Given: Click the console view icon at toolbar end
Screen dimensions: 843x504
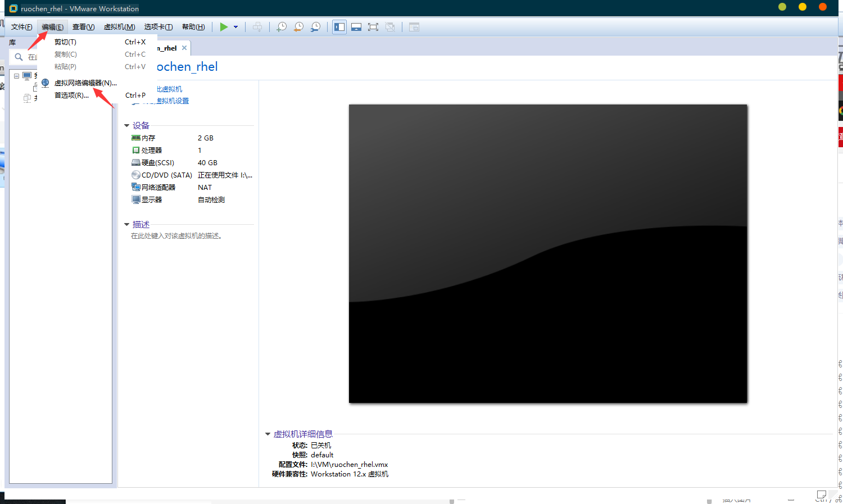Looking at the screenshot, I should [414, 27].
